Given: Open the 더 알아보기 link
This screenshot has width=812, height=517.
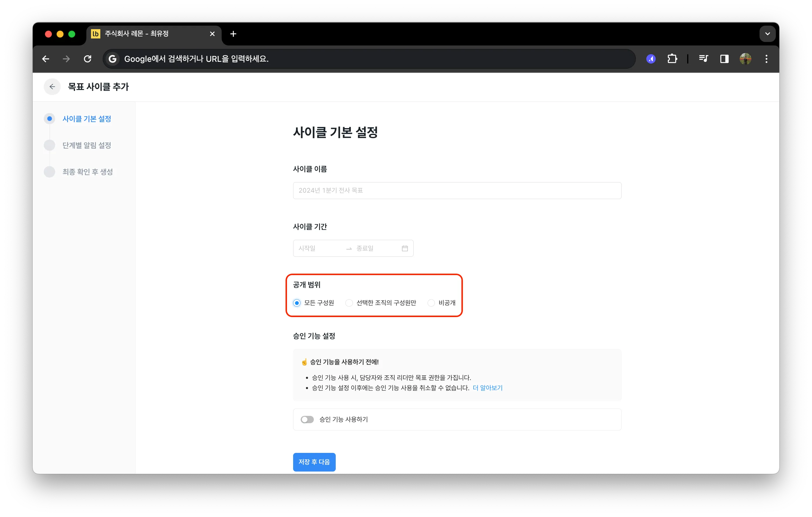Looking at the screenshot, I should 487,388.
